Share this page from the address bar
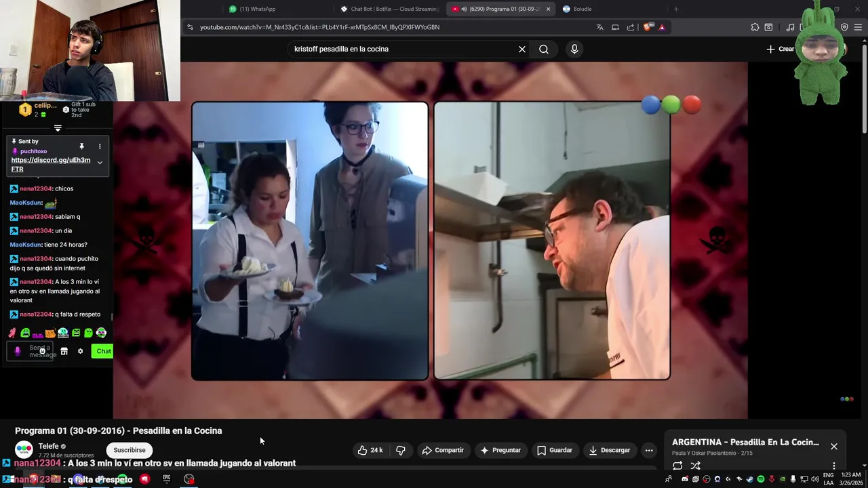 click(x=631, y=27)
